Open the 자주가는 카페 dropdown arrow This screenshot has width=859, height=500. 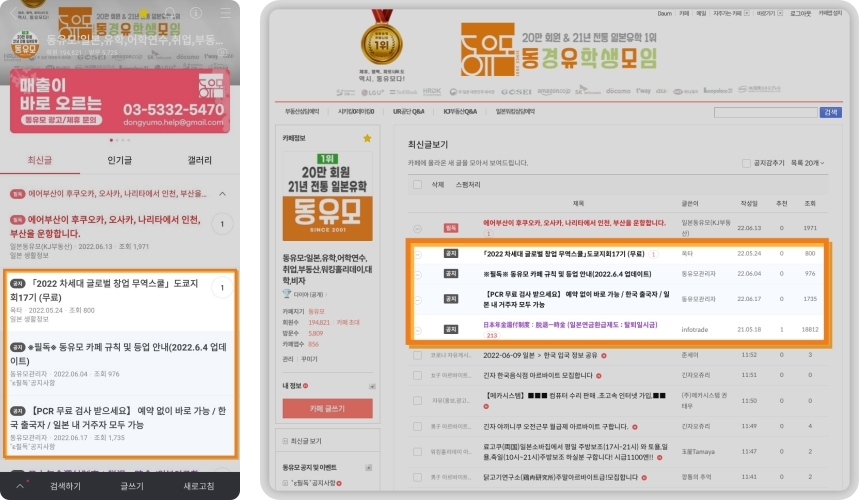coord(746,13)
